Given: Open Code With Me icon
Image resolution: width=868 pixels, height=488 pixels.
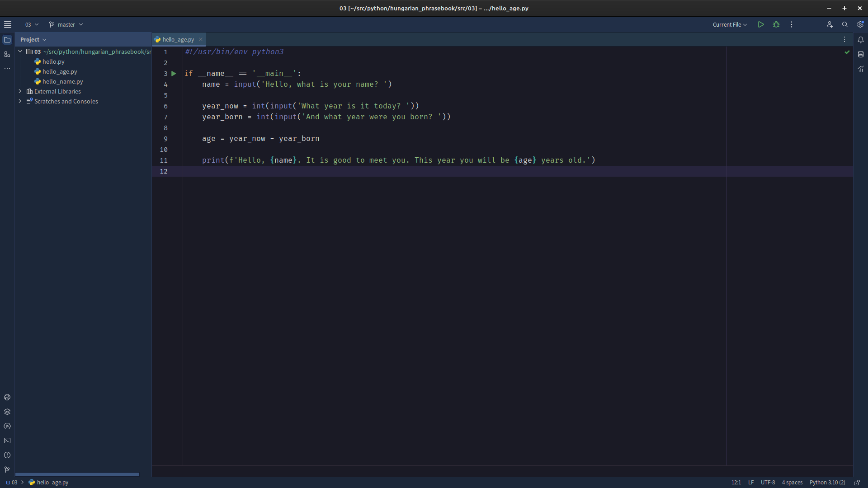Looking at the screenshot, I should pos(830,24).
